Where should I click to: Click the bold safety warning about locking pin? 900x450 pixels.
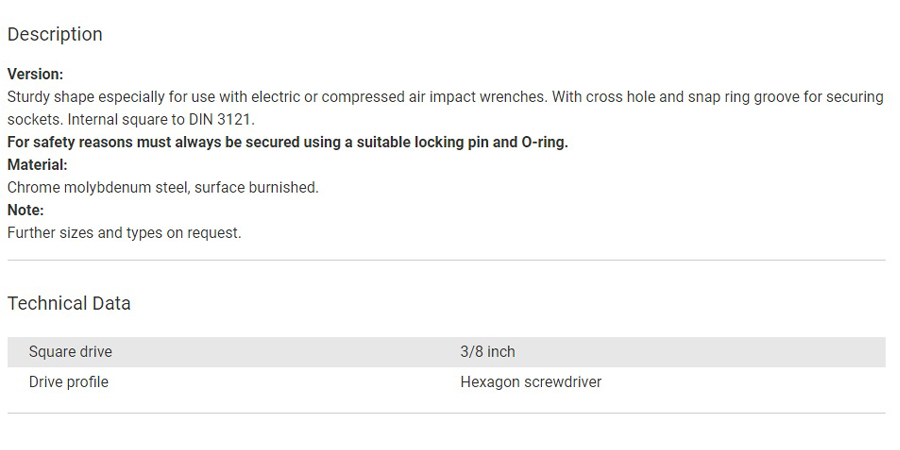288,142
